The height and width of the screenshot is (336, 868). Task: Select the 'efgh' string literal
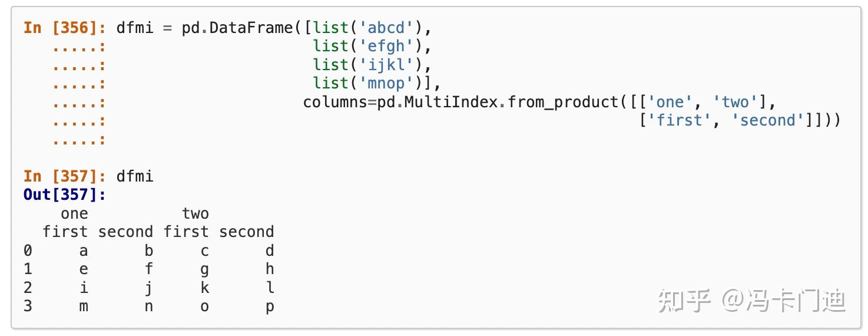(386, 46)
